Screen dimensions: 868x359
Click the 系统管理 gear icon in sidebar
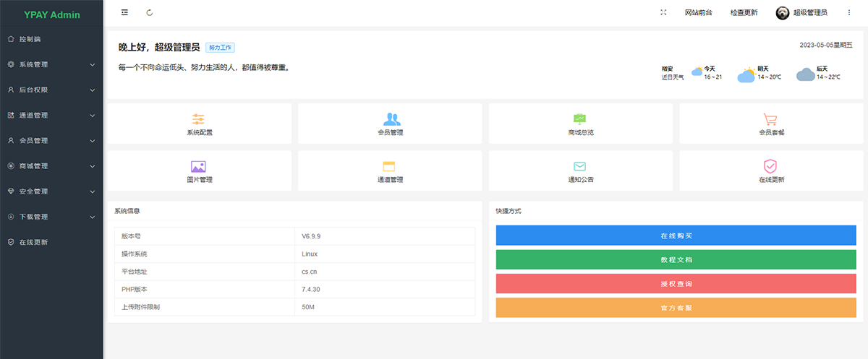pyautogui.click(x=11, y=64)
